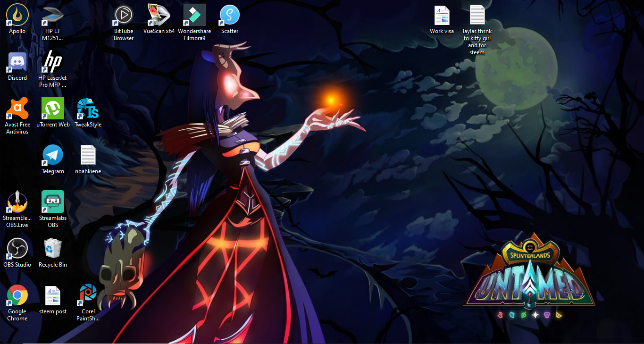Launch Streamlabs OBS from the desktop
This screenshot has height=344, width=644.
53,201
